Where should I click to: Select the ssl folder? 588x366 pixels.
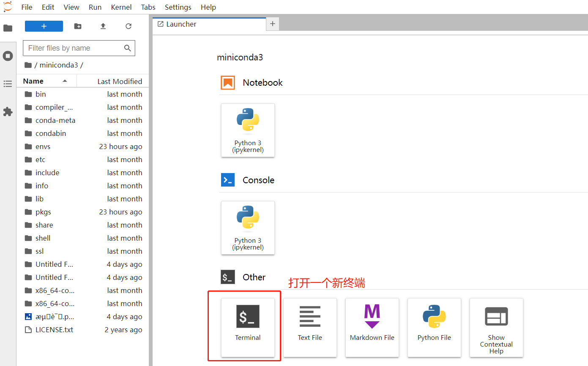tap(83, 251)
